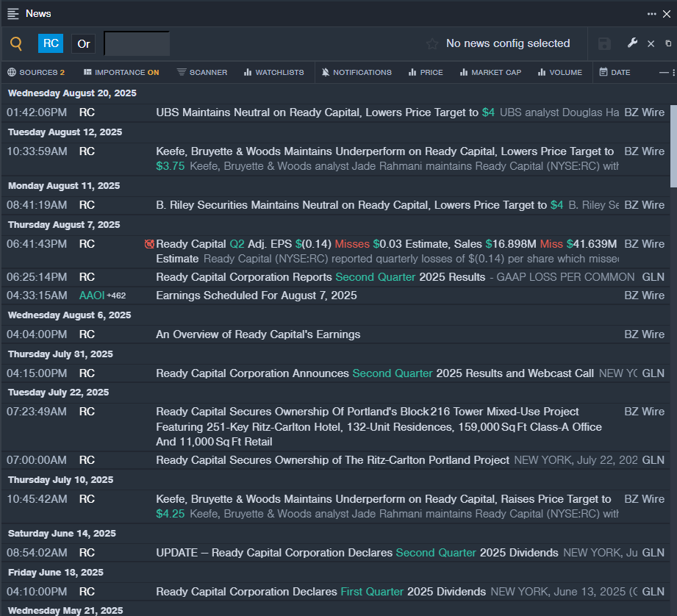Click RC ticker on the 01:42:06PM row

point(87,112)
